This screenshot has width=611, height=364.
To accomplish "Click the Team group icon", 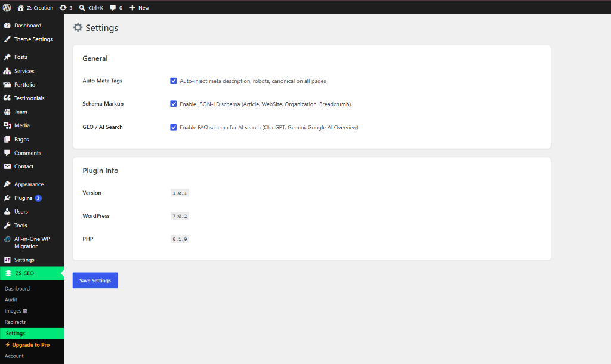I will pyautogui.click(x=7, y=112).
